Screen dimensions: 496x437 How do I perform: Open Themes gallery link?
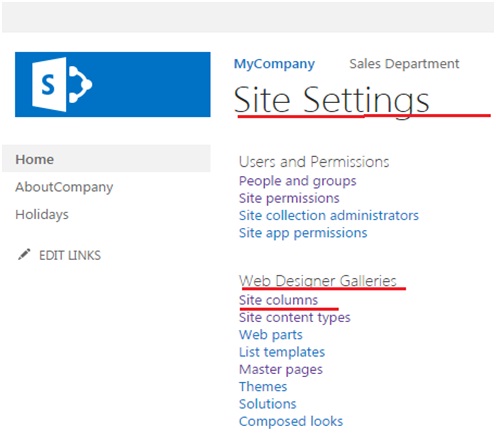click(x=263, y=387)
